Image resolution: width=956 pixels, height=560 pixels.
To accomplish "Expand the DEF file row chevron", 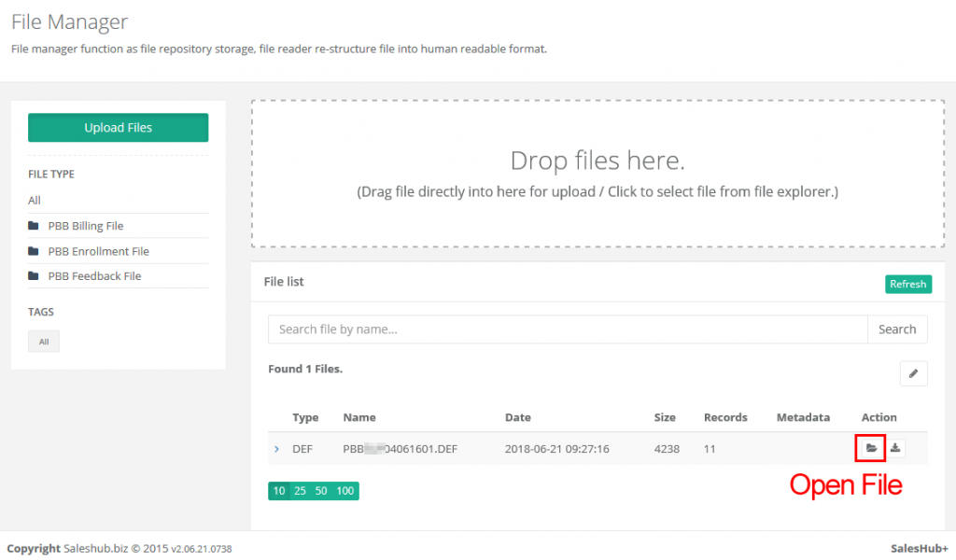I will point(277,449).
